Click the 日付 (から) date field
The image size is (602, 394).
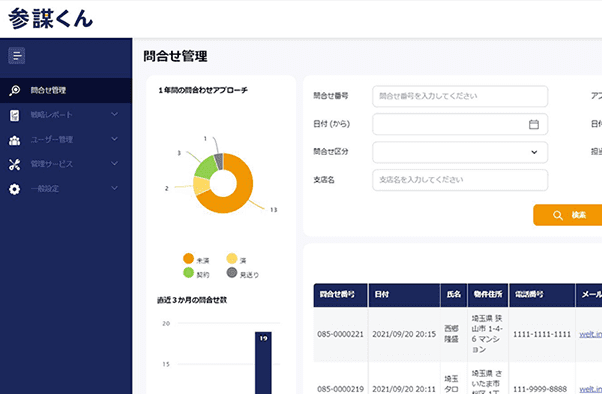point(460,124)
